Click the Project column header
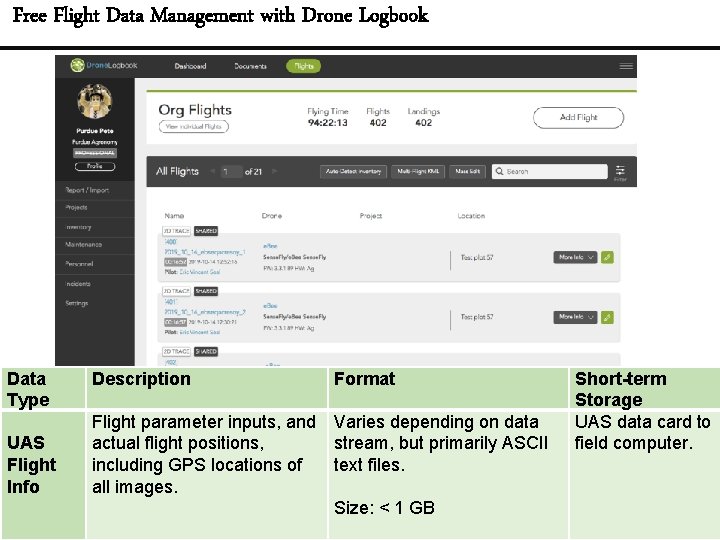This screenshot has width=720, height=540. coord(371,215)
